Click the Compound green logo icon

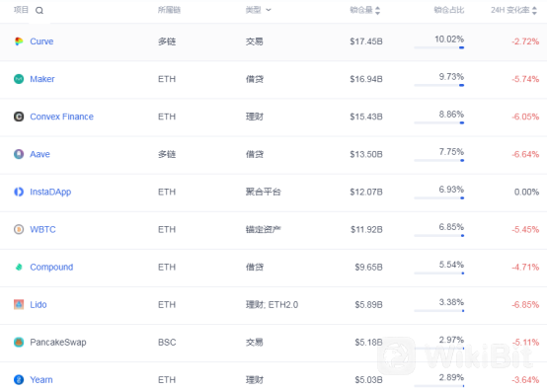point(19,268)
